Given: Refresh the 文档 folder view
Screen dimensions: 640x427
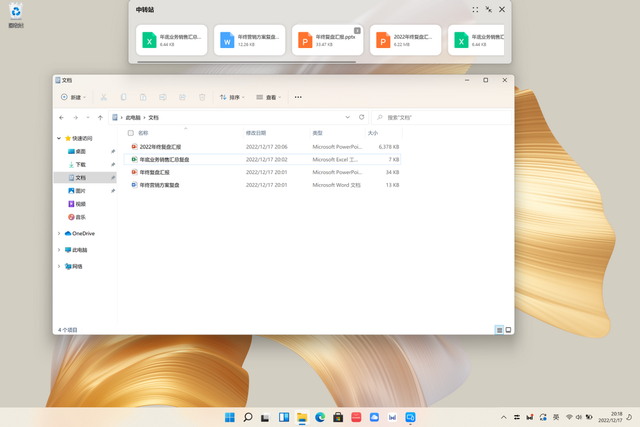Looking at the screenshot, I should 362,117.
